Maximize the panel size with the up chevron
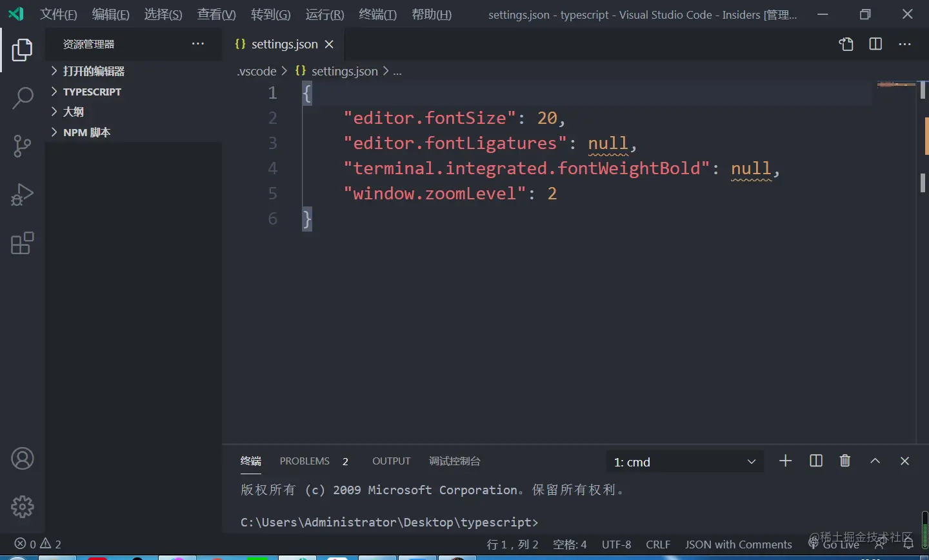 [875, 461]
